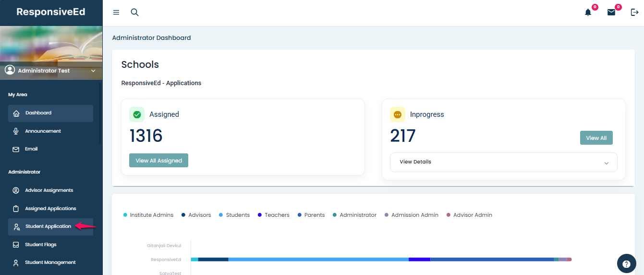Toggle Students series in chart legend
This screenshot has height=275, width=644.
coord(234,215)
